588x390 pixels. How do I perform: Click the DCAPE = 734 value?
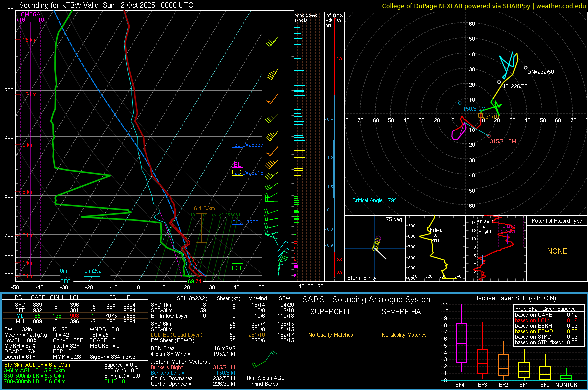(x=20, y=351)
